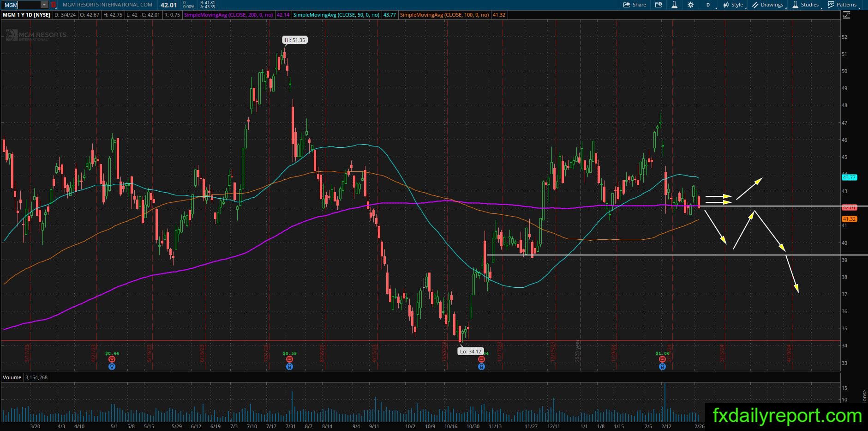The image size is (868, 431).
Task: Click the 42.01 red last-price axis bubble
Action: click(x=849, y=207)
